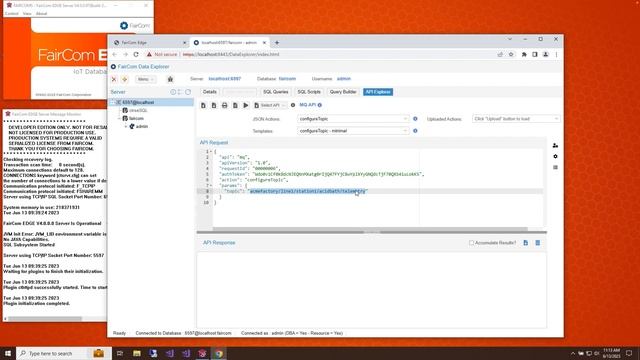
Task: Select the 6597@localhost tree node
Action: click(x=138, y=102)
